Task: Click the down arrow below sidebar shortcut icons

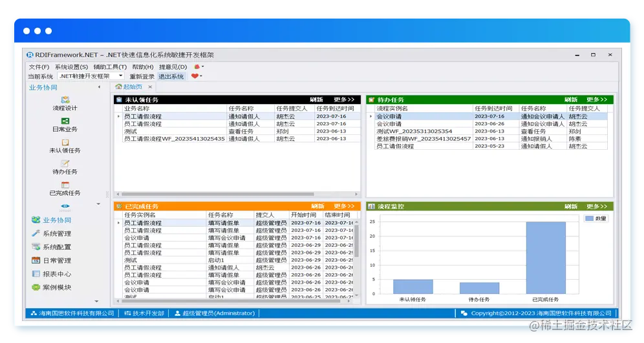Action: pyautogui.click(x=98, y=204)
